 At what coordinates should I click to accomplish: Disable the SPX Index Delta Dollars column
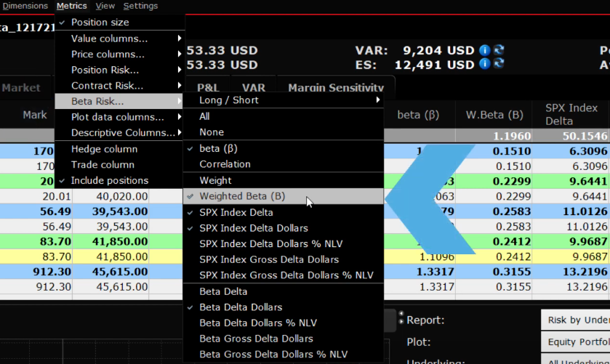pos(253,228)
